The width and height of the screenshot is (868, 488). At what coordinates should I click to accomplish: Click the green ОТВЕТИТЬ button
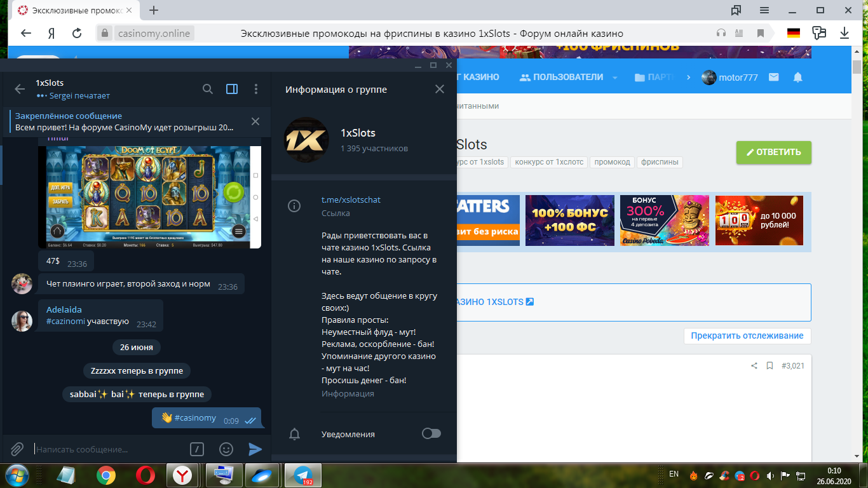click(773, 152)
